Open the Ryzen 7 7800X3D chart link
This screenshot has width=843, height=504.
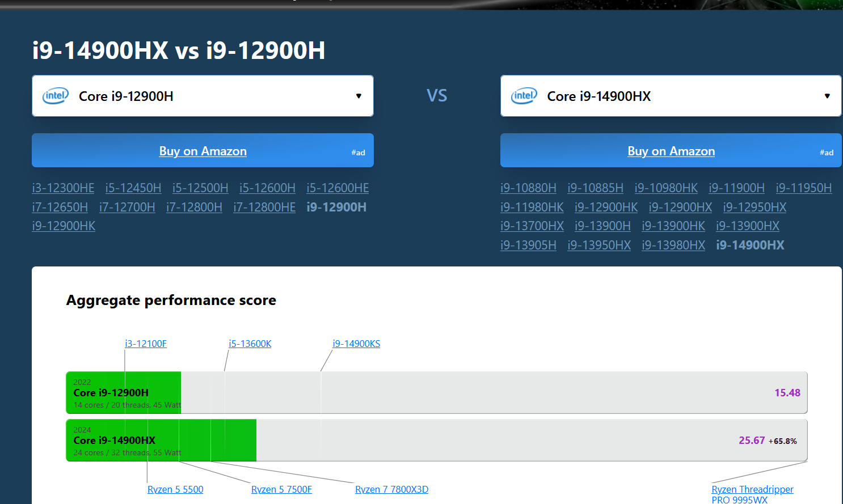coord(392,489)
